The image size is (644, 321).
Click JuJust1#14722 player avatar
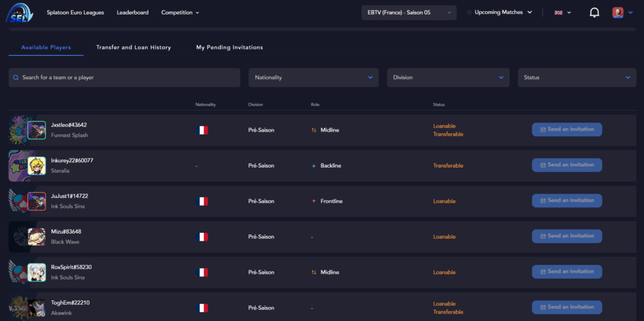[36, 201]
